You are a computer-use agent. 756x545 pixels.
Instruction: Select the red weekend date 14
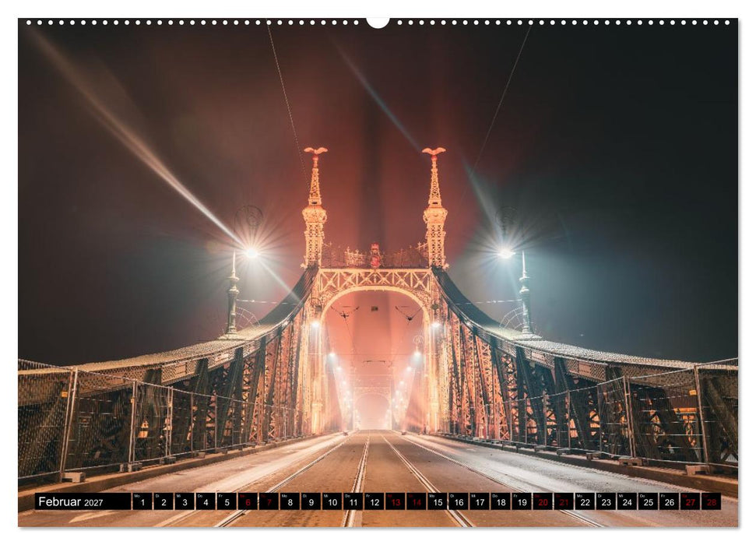[x=416, y=501]
